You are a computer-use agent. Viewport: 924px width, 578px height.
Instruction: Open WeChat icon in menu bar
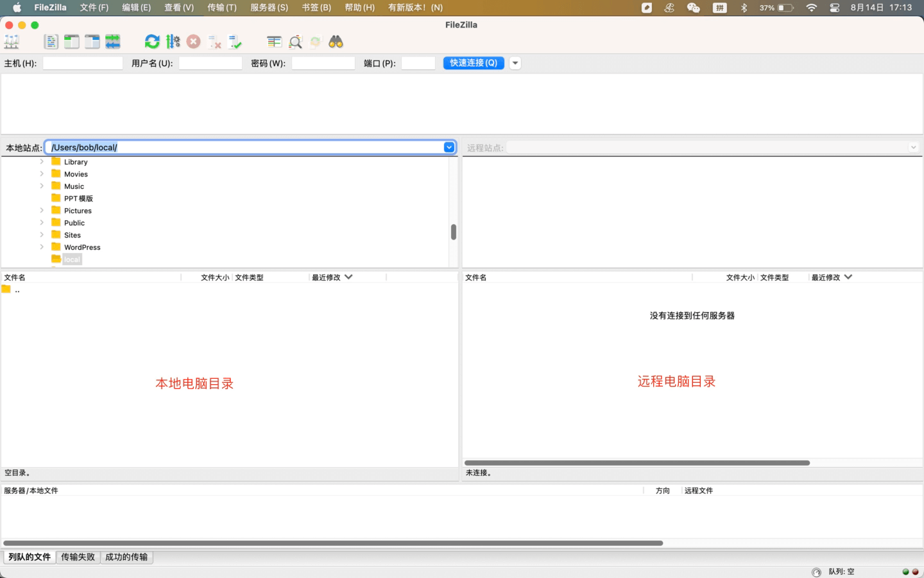(x=693, y=8)
